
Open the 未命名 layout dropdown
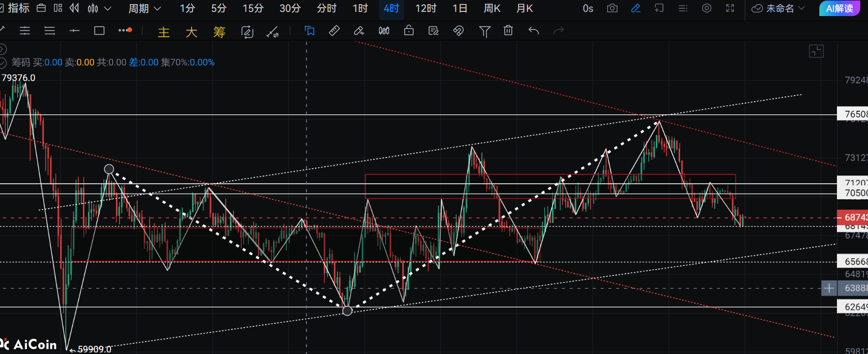click(778, 8)
